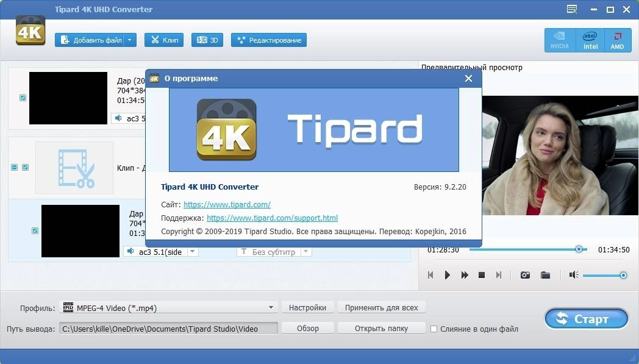The image size is (639, 364).
Task: Click the 01:34:50 total duration text
Action: pyautogui.click(x=614, y=249)
